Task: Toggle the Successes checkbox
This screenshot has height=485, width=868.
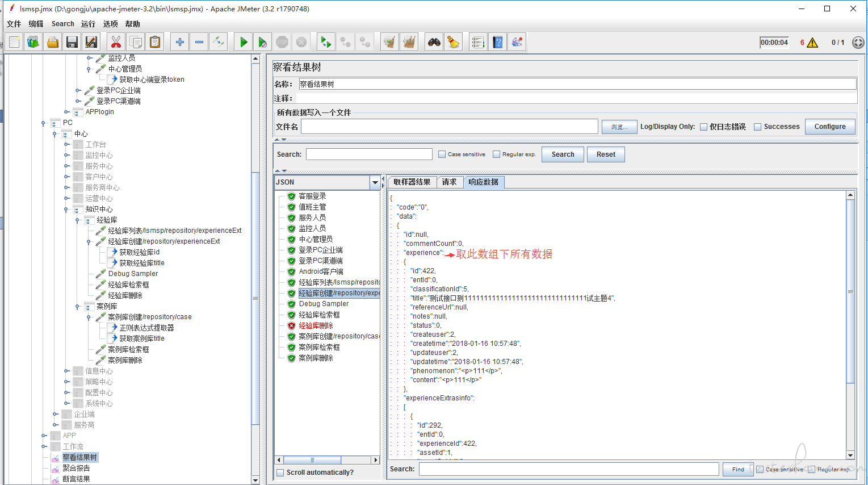Action: [757, 127]
